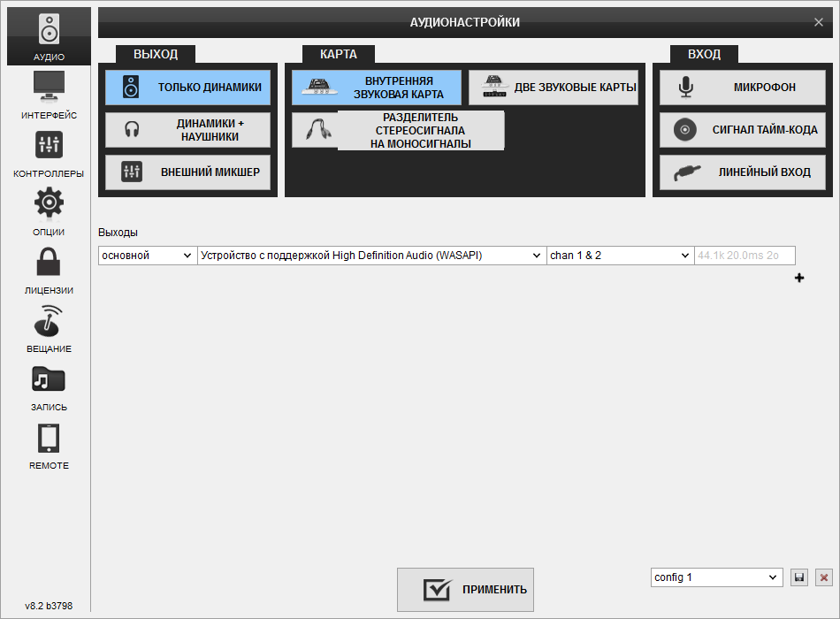Expand the chan 1 & 2 dropdown
This screenshot has width=840, height=619.
coord(620,256)
